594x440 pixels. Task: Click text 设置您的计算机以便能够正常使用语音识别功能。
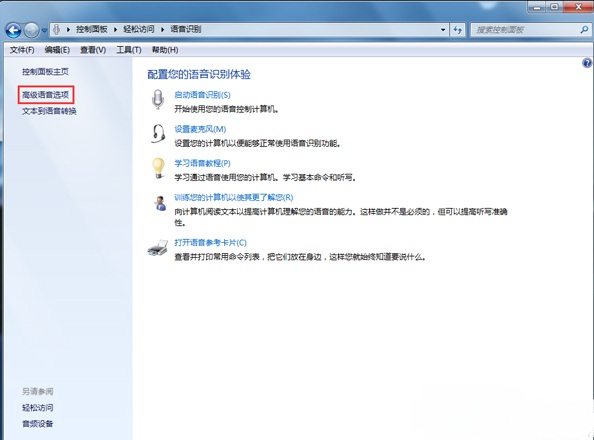[257, 144]
